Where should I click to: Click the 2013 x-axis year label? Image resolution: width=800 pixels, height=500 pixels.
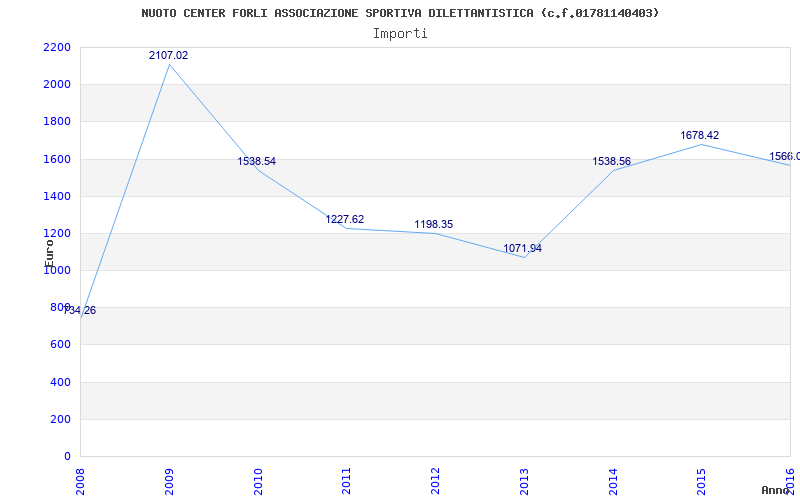pyautogui.click(x=524, y=482)
